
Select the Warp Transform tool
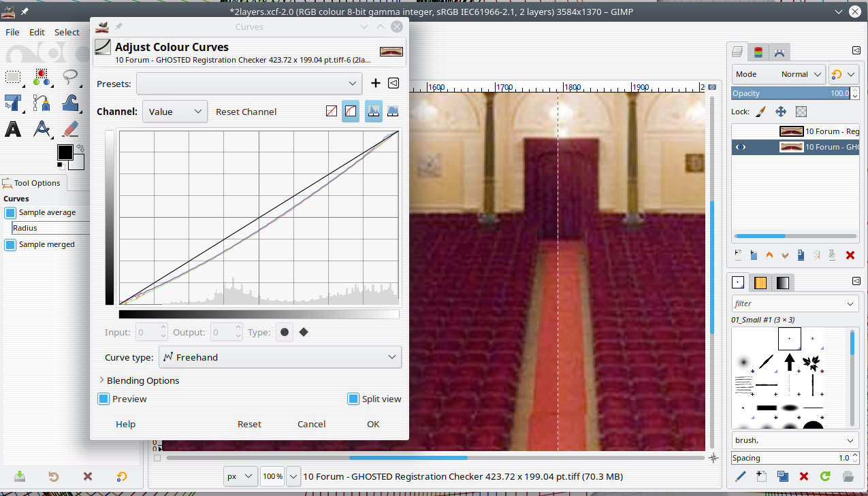point(70,103)
